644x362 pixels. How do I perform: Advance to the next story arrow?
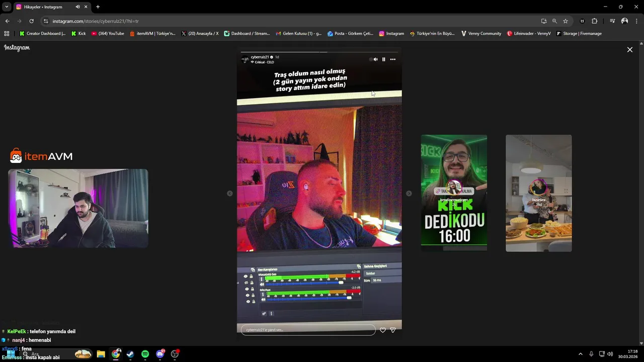409,194
